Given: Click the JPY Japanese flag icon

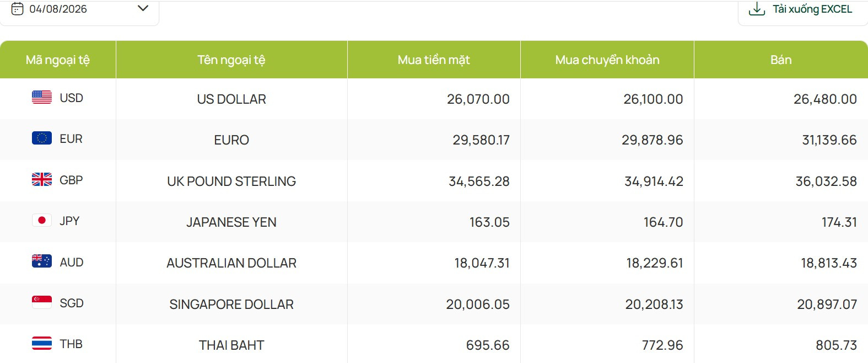Looking at the screenshot, I should (42, 220).
